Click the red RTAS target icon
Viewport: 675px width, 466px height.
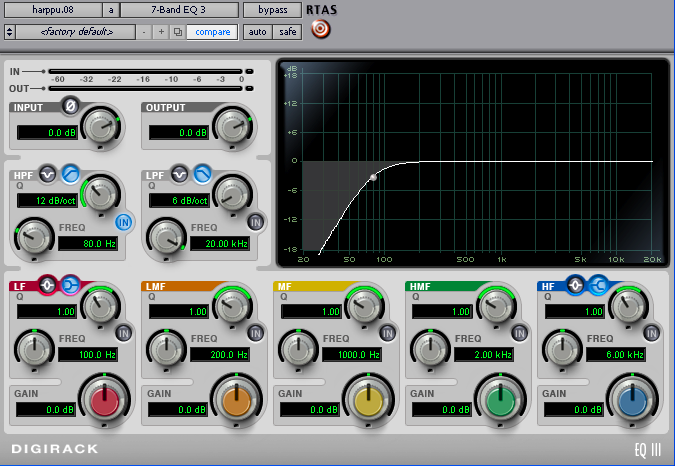[x=320, y=29]
